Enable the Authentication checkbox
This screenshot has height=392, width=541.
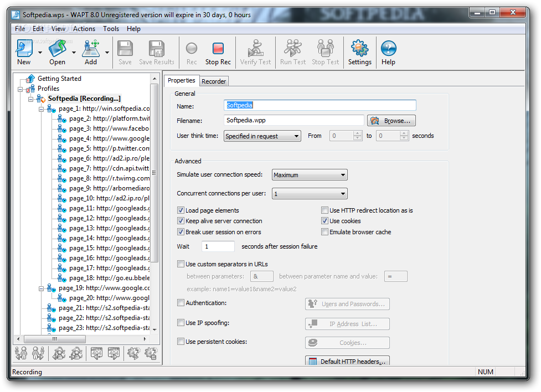pyautogui.click(x=181, y=303)
